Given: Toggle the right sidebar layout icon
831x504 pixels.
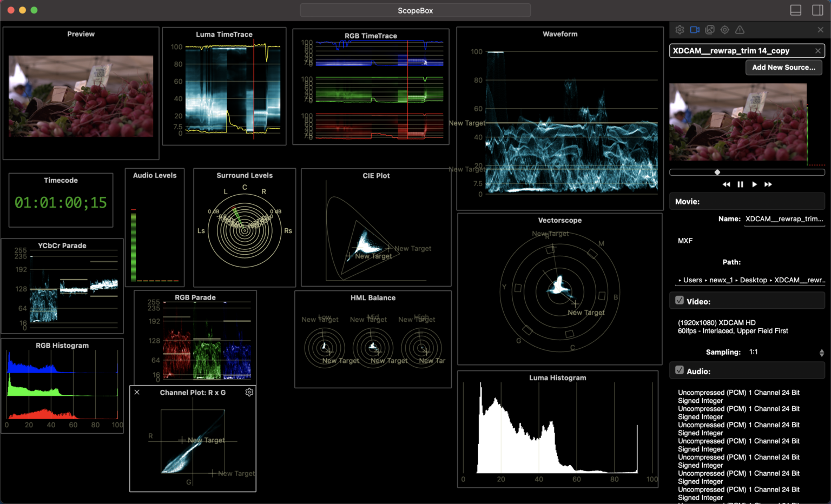Looking at the screenshot, I should [817, 10].
